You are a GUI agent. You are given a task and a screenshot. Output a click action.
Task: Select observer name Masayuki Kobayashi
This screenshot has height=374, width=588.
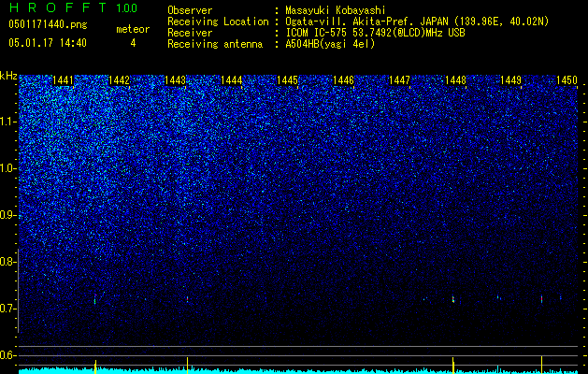tap(335, 10)
